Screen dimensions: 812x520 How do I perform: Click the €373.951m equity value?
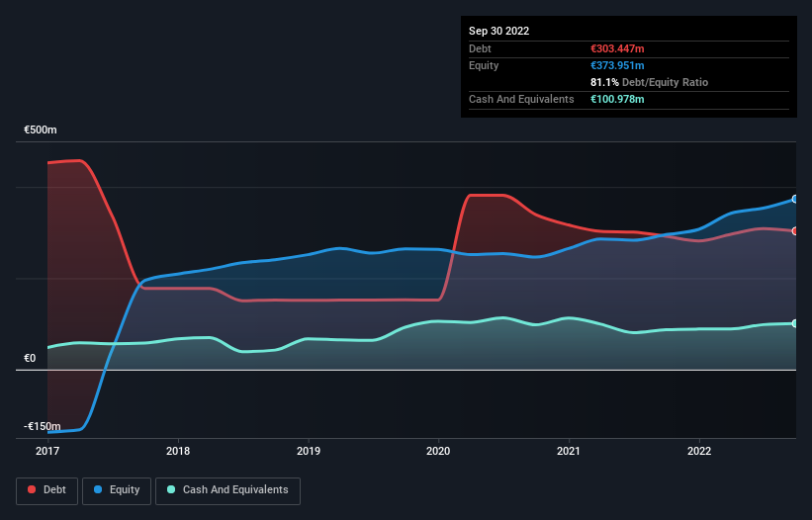point(617,65)
